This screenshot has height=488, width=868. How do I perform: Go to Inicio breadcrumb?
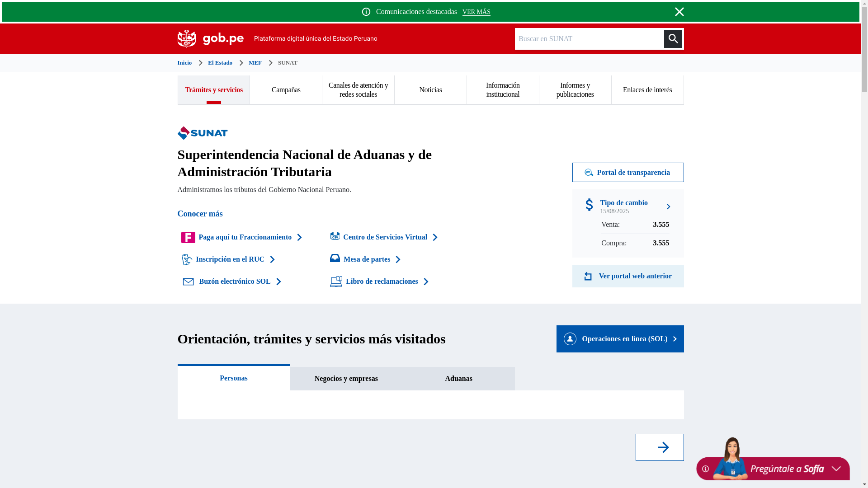[x=184, y=63]
